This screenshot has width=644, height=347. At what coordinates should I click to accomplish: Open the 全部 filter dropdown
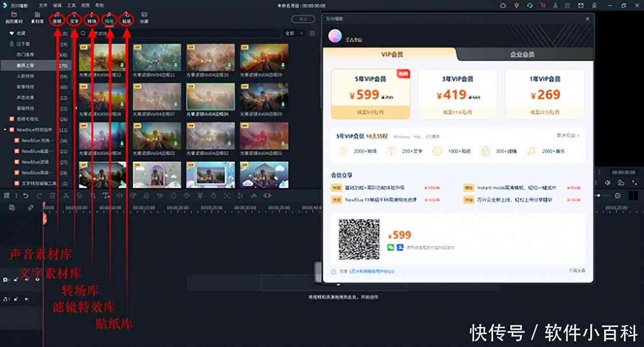coord(294,33)
